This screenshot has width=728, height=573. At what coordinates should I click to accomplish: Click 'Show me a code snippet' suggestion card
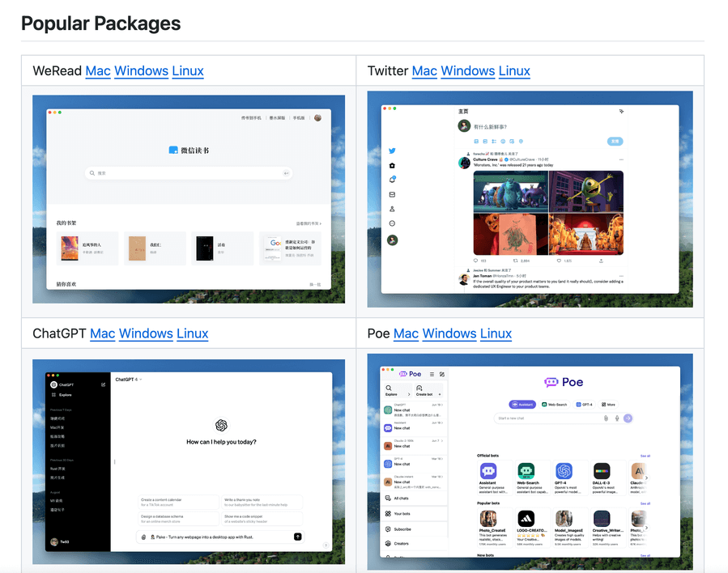262,519
